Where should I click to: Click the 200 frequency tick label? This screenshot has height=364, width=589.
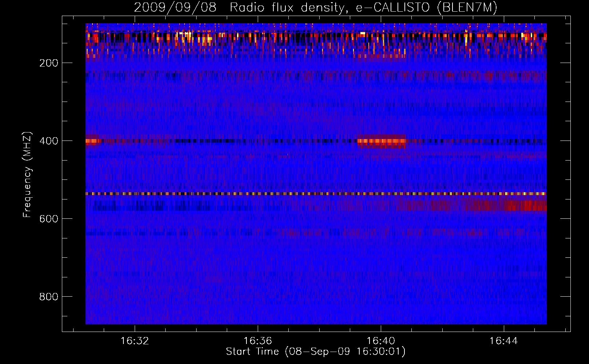(49, 63)
